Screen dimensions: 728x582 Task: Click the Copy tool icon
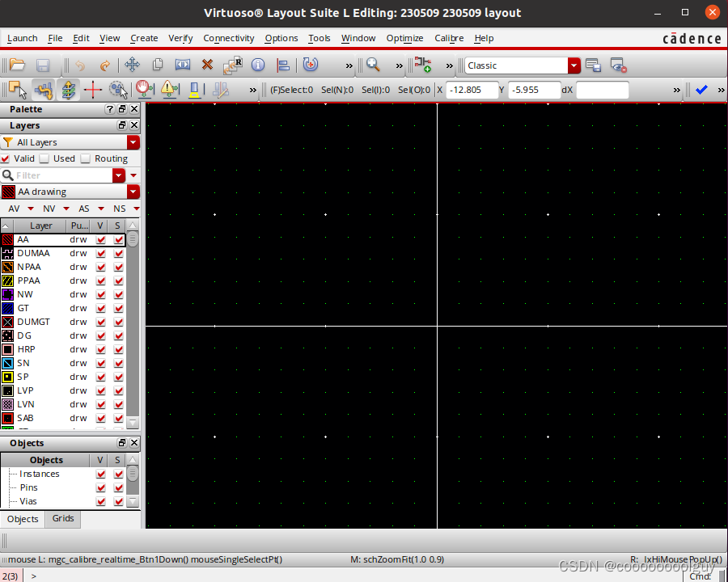click(x=158, y=65)
